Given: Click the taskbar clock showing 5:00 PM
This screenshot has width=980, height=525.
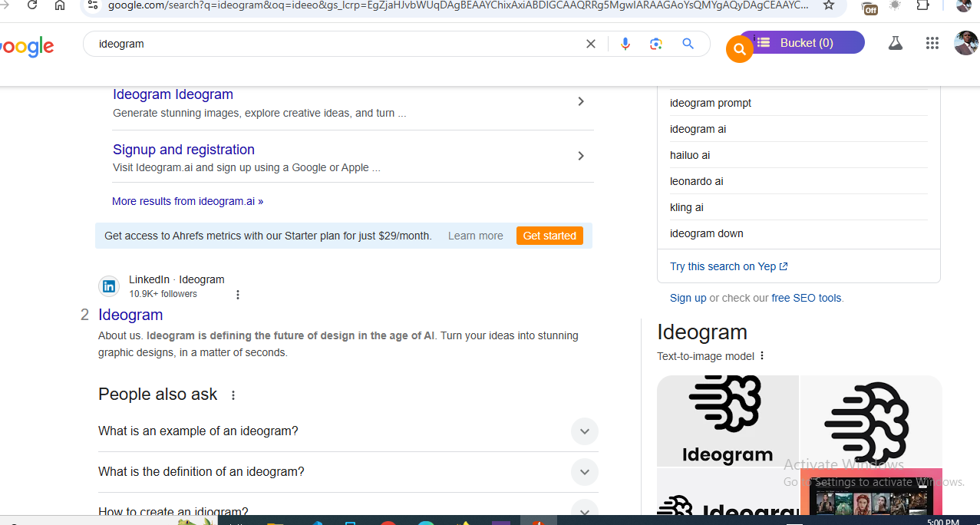Looking at the screenshot, I should coord(942,521).
